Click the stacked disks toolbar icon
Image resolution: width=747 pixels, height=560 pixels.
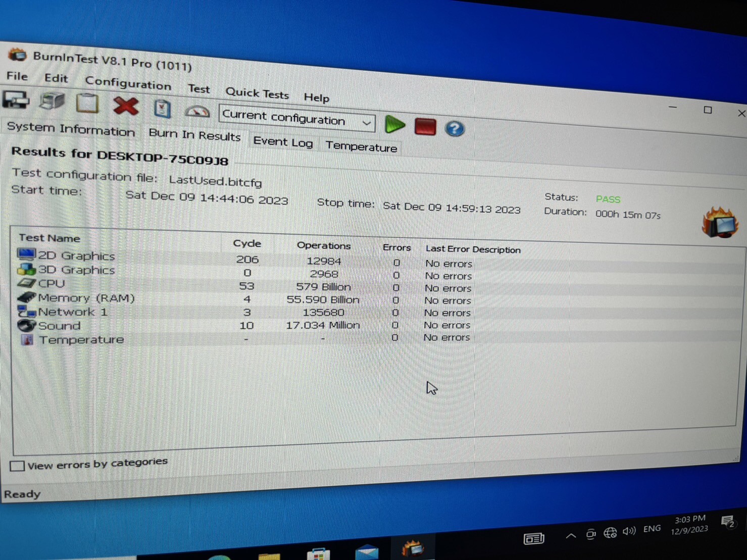[x=52, y=101]
